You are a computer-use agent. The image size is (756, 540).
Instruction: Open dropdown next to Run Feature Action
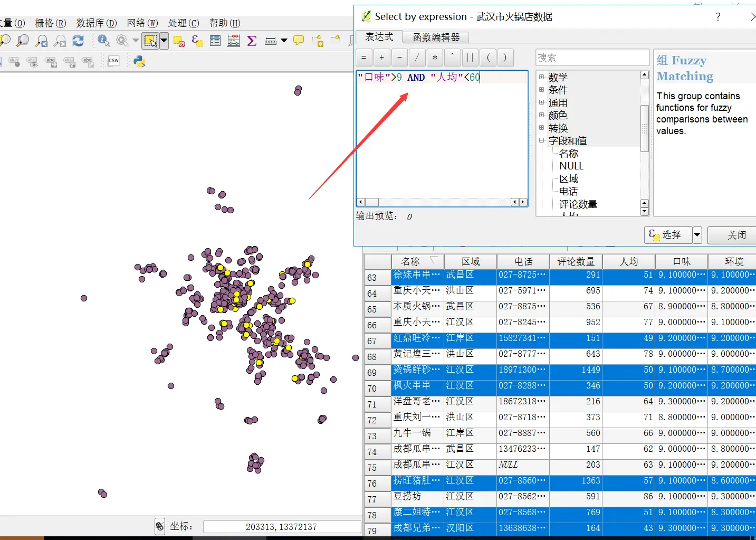tap(136, 41)
